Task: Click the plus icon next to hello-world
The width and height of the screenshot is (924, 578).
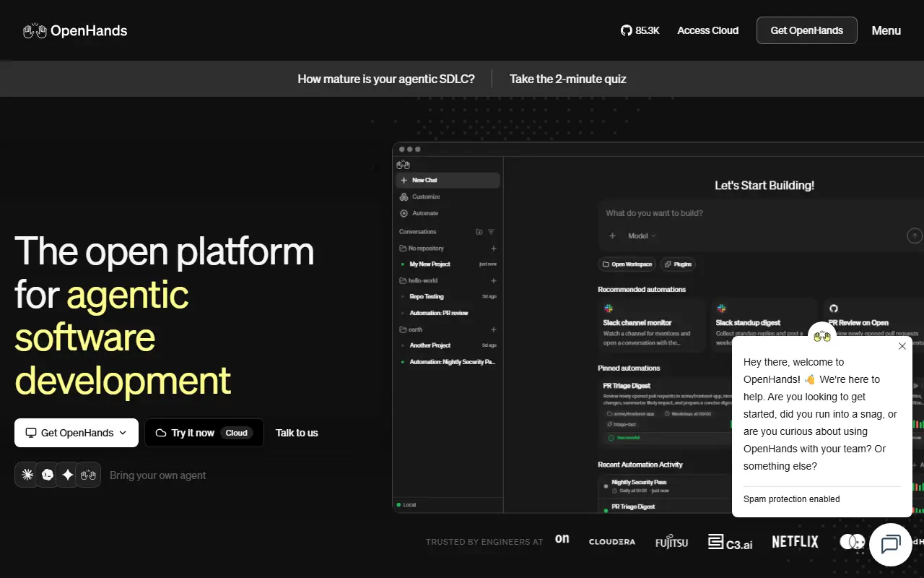Action: pos(494,280)
